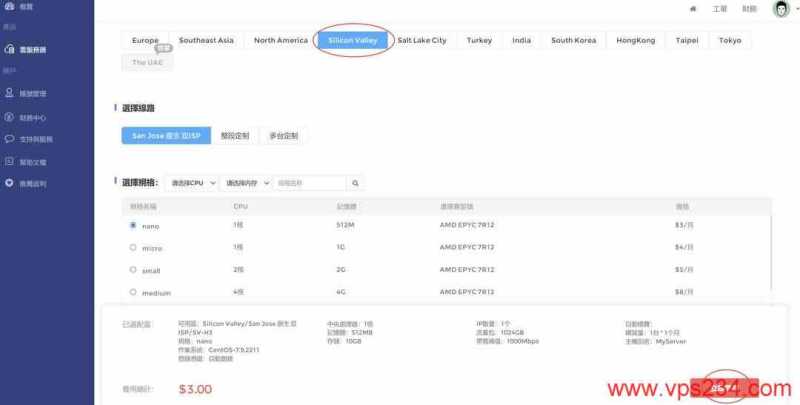
Task: Click the small row's 2G memory cell
Action: (341, 269)
